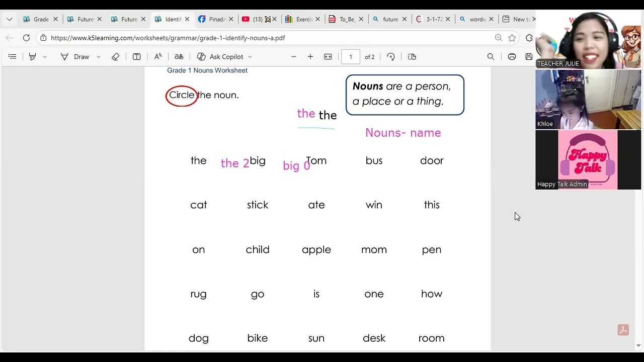Zoom in the PDF with plus
Viewport: 644px width, 362px height.
pos(310,57)
